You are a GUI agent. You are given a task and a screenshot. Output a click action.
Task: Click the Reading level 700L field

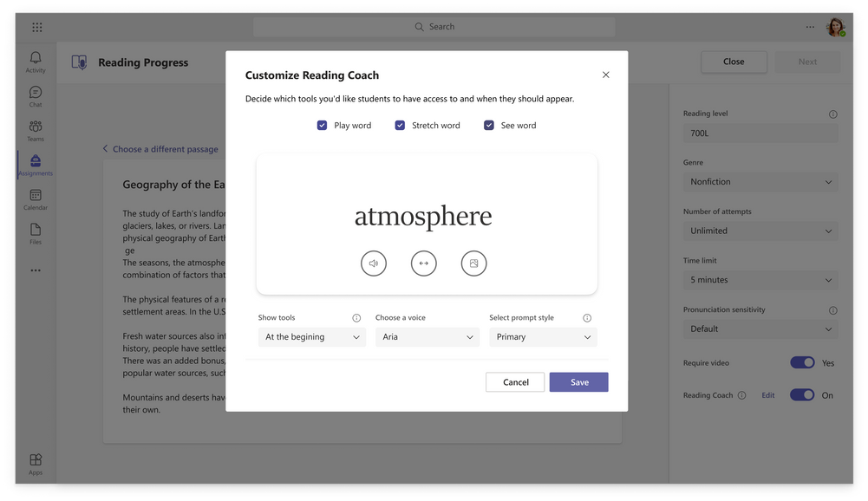pyautogui.click(x=760, y=133)
